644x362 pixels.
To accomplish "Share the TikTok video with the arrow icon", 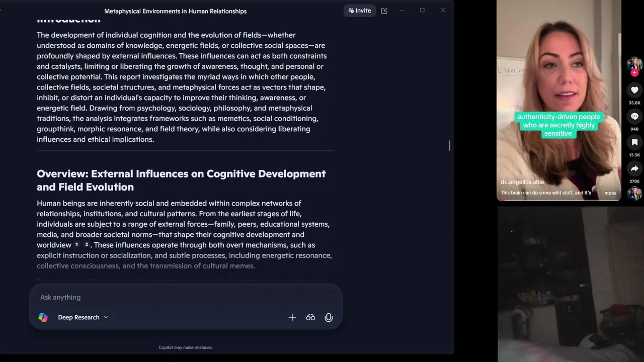I will point(634,168).
